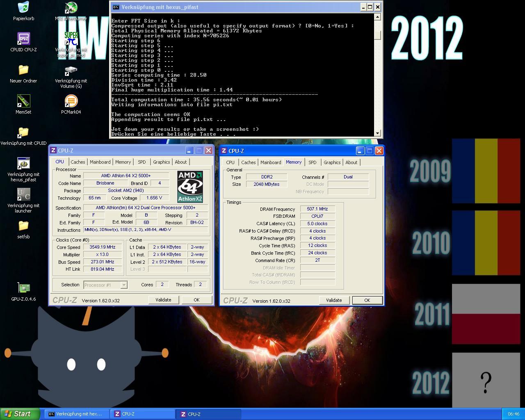Switch to Memory tab in left CPU-Z

tap(123, 162)
